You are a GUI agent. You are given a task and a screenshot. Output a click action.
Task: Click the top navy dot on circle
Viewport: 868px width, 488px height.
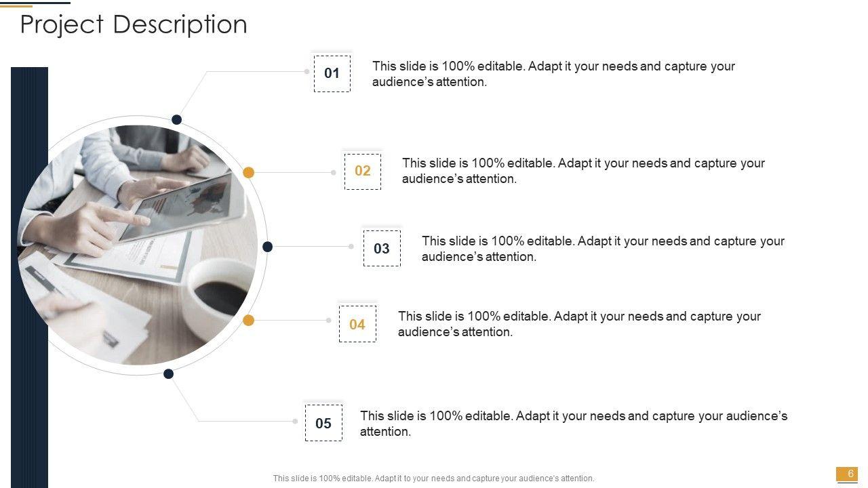176,120
